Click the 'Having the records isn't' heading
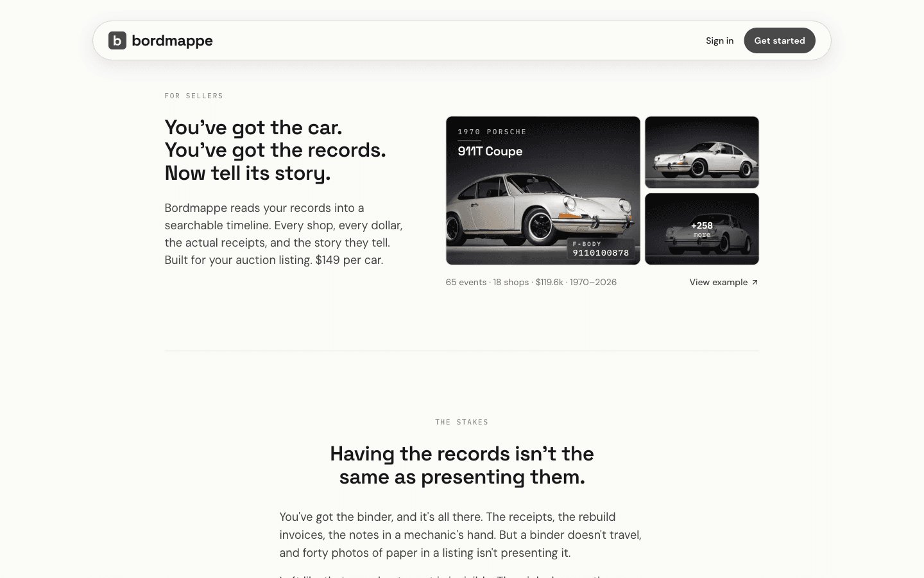This screenshot has width=924, height=578. pyautogui.click(x=462, y=465)
